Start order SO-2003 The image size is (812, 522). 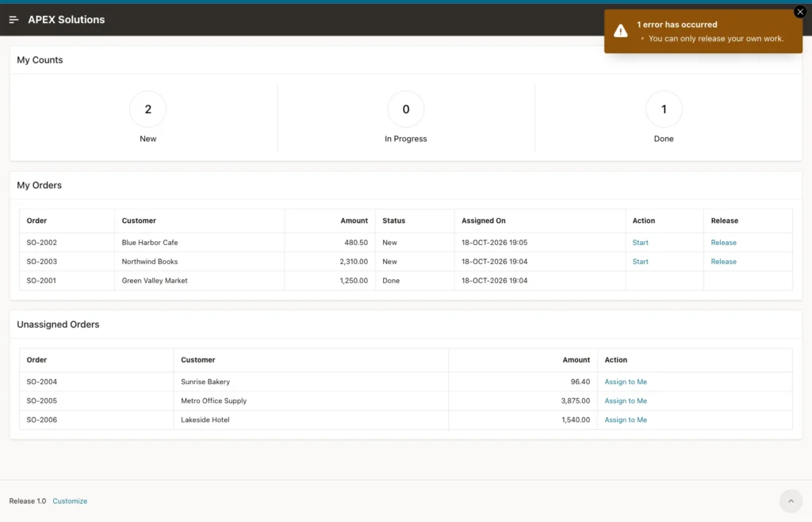click(x=640, y=262)
